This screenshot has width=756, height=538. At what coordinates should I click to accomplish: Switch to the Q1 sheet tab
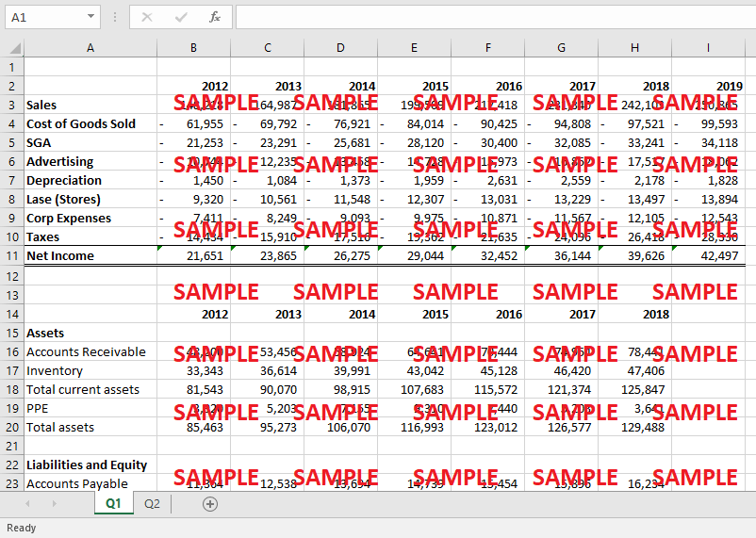114,504
